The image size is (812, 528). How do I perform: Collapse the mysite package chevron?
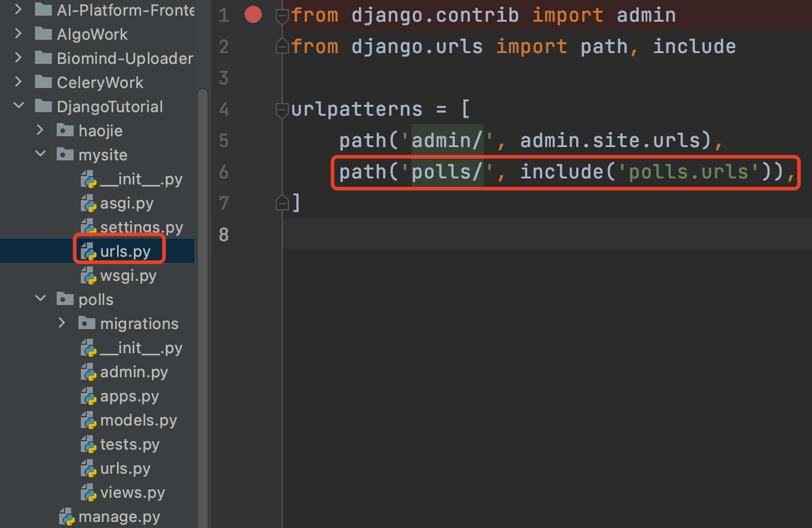tap(40, 154)
